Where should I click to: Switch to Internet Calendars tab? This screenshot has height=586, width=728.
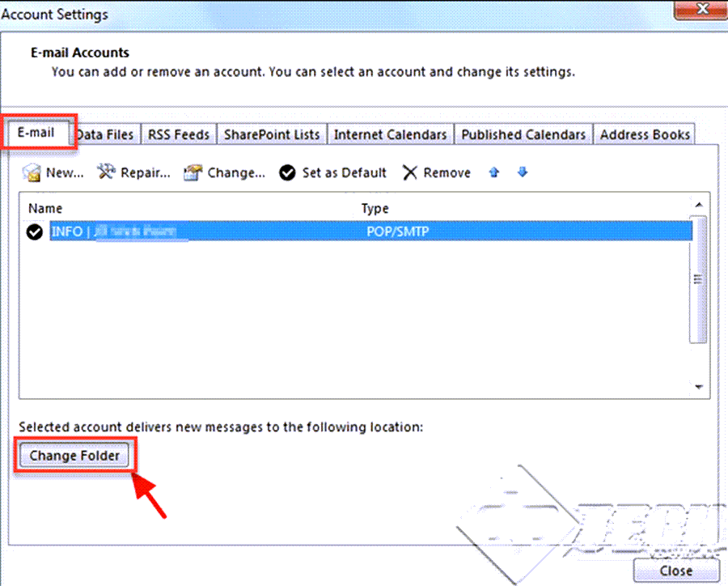[x=391, y=134]
